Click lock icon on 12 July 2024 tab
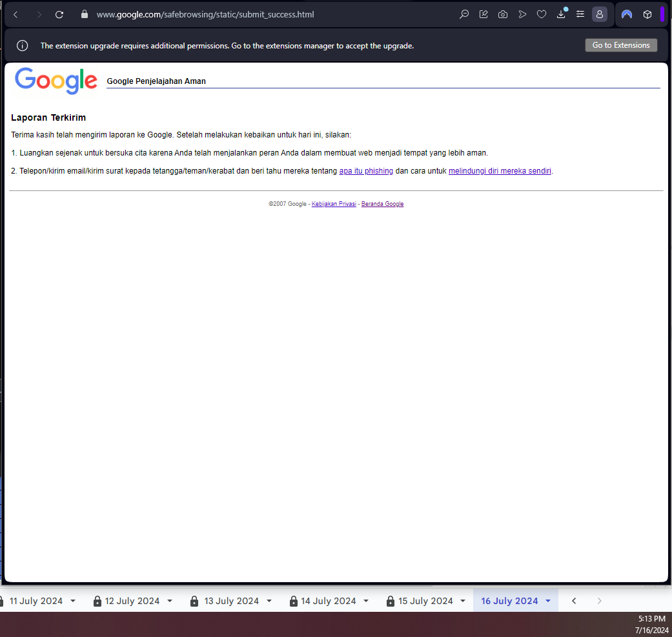This screenshot has width=672, height=637. click(97, 601)
